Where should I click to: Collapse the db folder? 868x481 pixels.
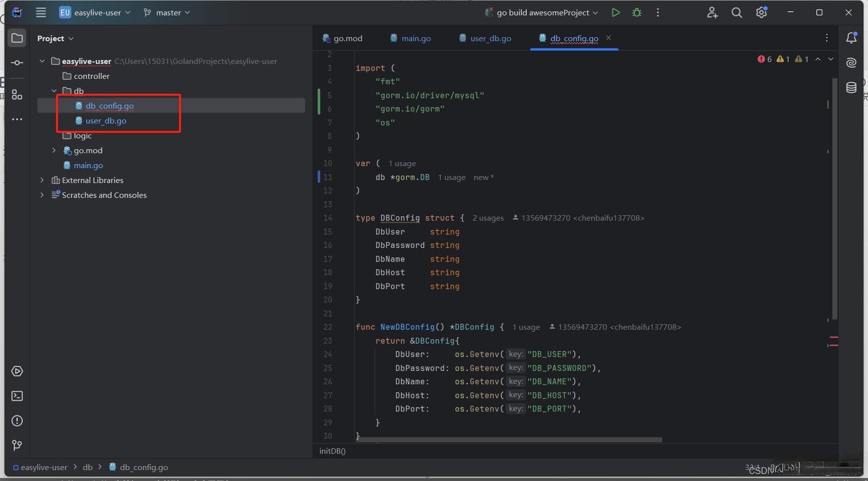coord(54,91)
